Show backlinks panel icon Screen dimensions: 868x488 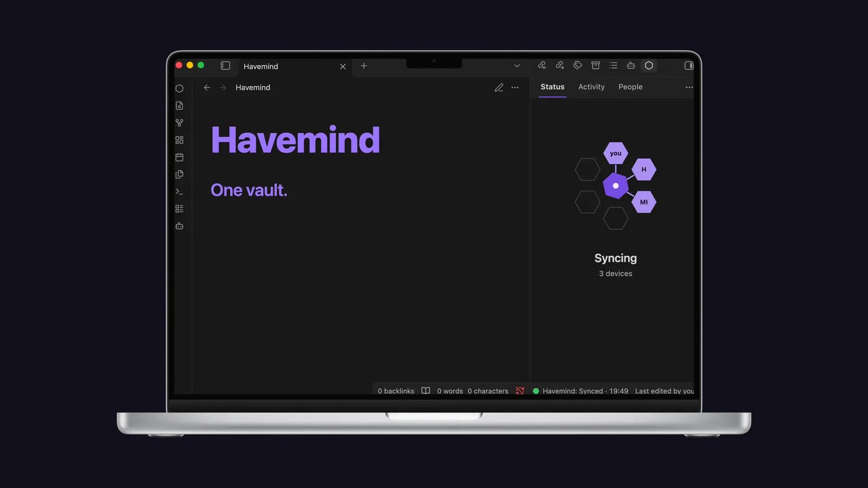coord(542,65)
